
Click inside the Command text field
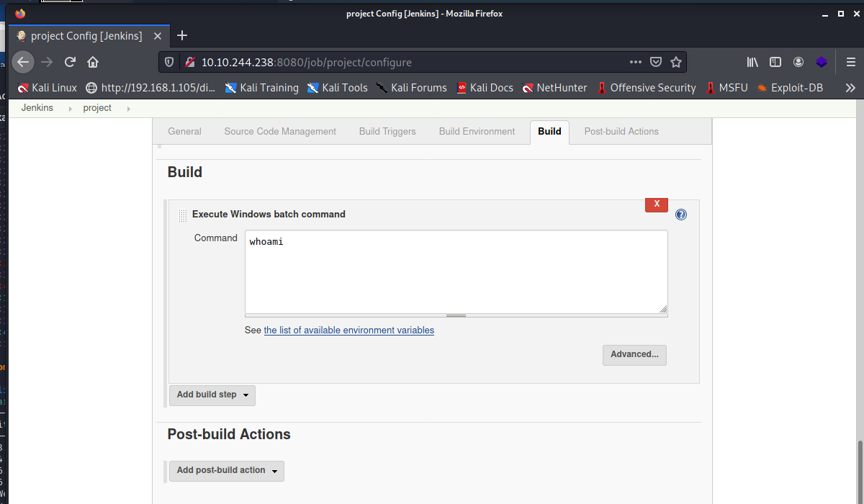pos(456,272)
